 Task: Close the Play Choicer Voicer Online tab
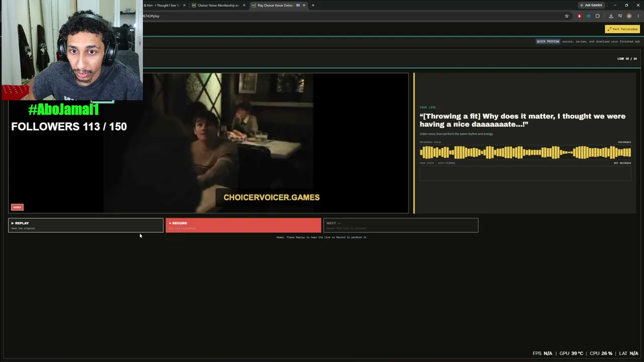pos(304,6)
